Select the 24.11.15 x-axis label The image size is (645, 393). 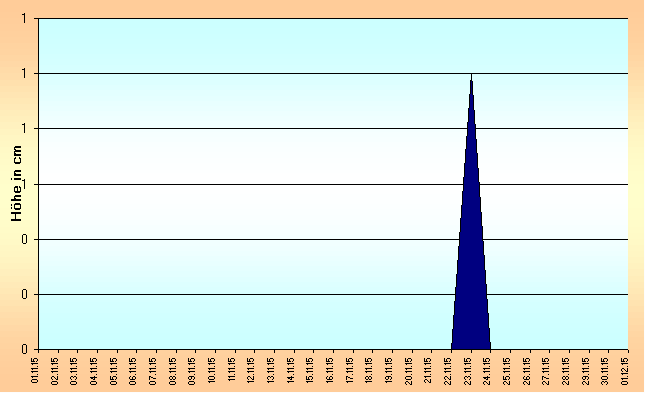coord(487,370)
